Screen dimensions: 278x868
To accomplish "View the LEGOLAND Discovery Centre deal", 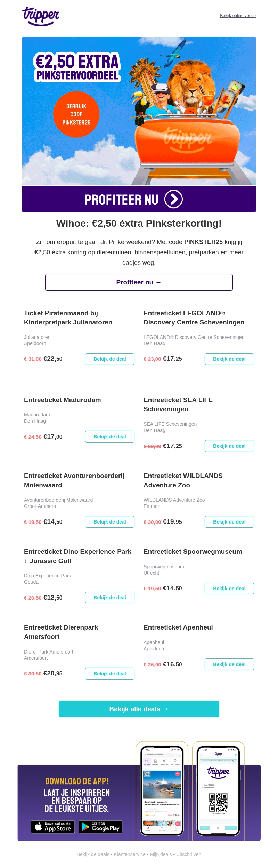I will [x=229, y=359].
